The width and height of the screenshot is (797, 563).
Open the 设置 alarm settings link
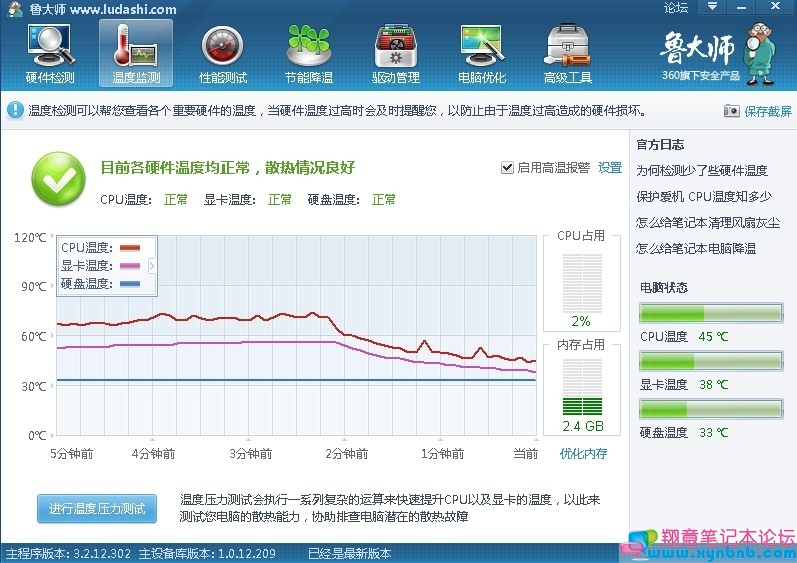coord(610,168)
